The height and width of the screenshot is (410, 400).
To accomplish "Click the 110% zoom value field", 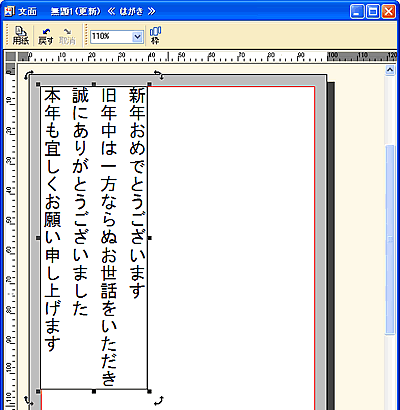I will click(x=112, y=37).
